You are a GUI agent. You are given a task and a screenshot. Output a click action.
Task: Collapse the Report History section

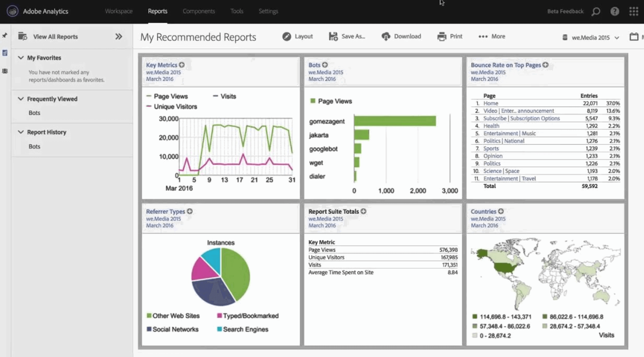[x=21, y=132]
